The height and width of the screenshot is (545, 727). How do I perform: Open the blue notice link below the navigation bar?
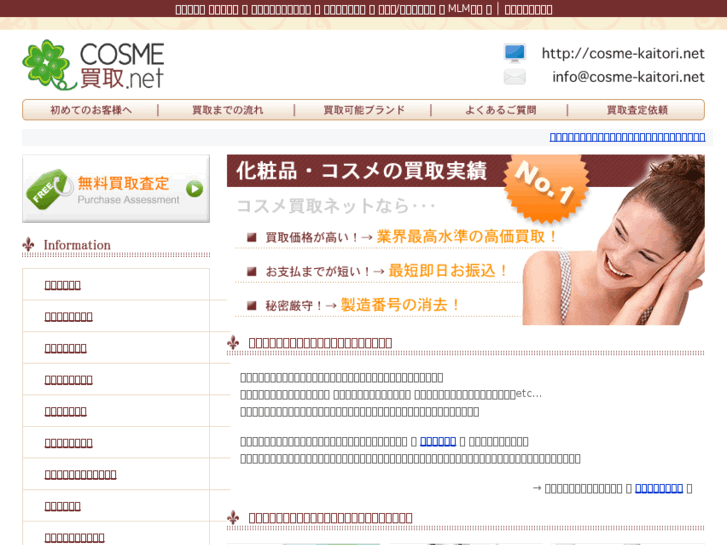coord(627,137)
